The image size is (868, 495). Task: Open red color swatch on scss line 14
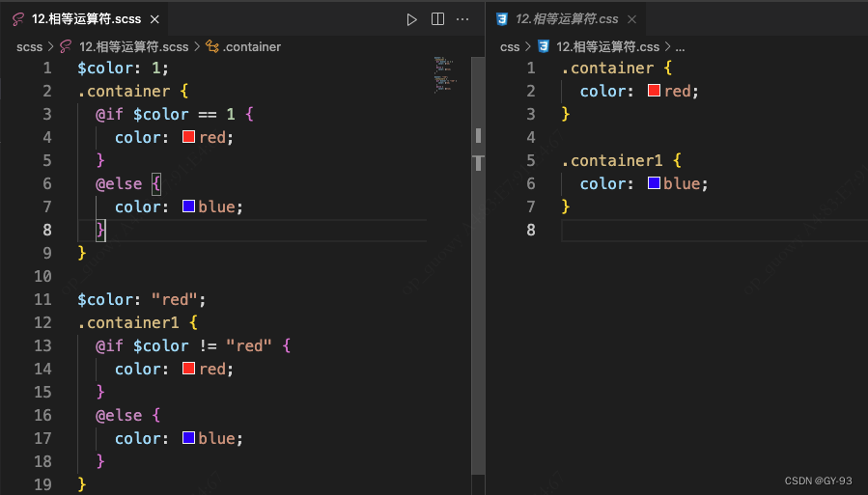click(188, 369)
